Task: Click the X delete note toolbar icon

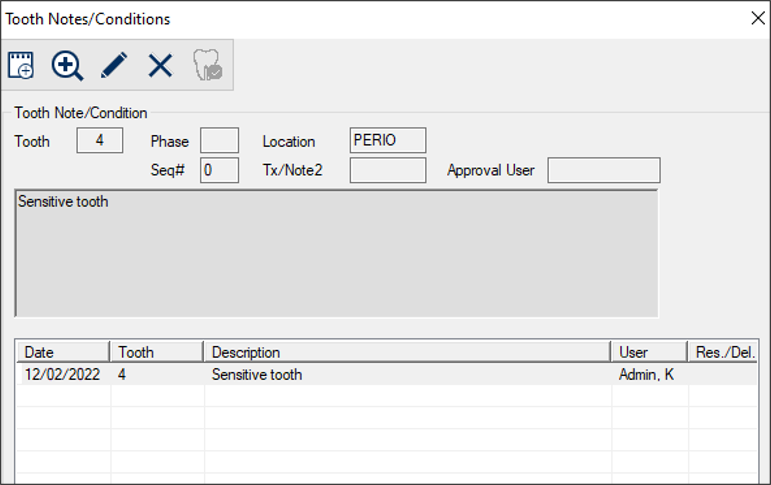Action: 160,66
